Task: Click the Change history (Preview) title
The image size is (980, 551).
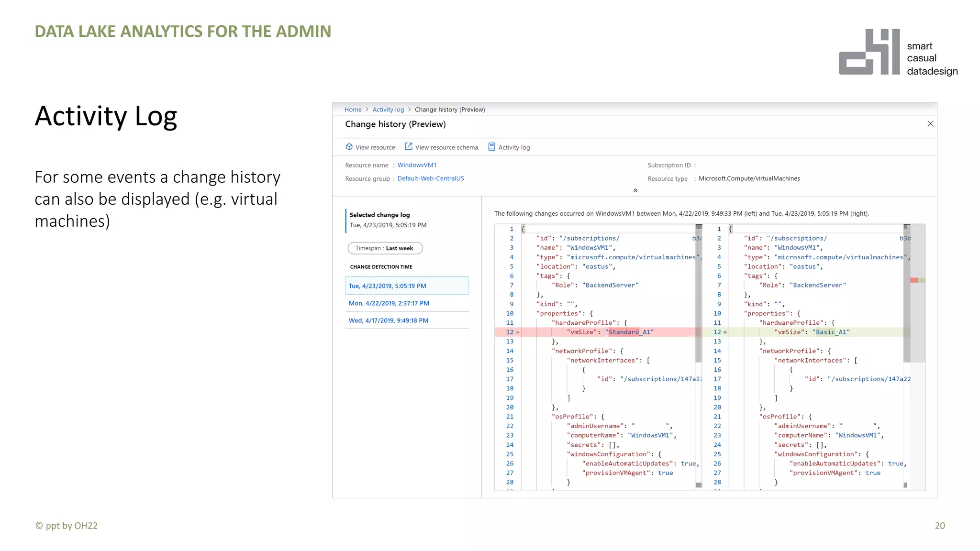Action: pyautogui.click(x=395, y=124)
